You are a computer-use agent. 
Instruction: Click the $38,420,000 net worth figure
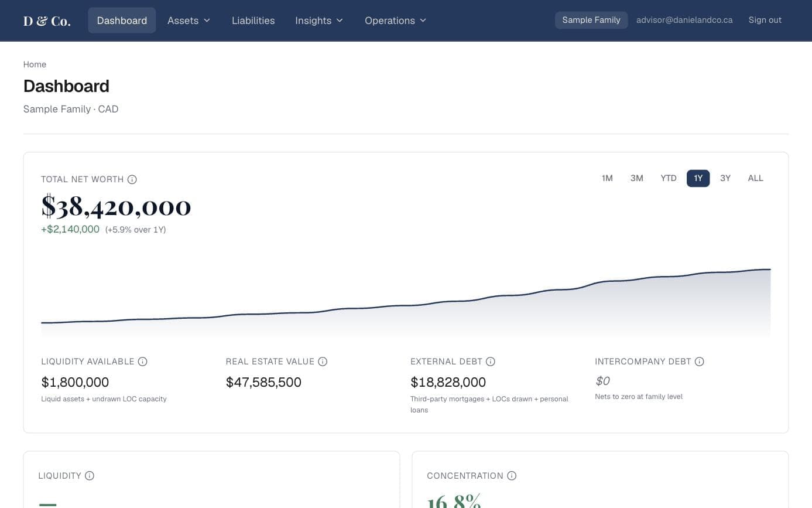coord(116,206)
